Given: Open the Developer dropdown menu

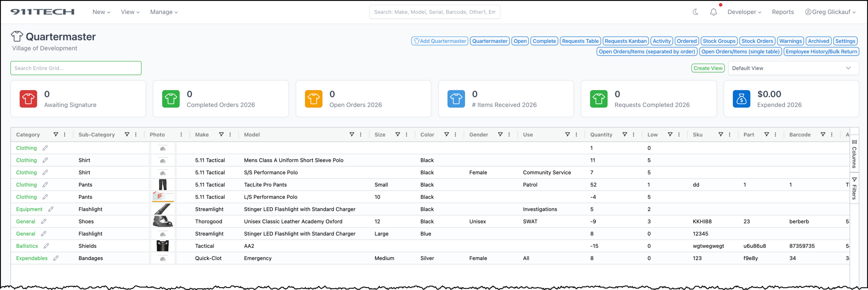Looking at the screenshot, I should [744, 12].
